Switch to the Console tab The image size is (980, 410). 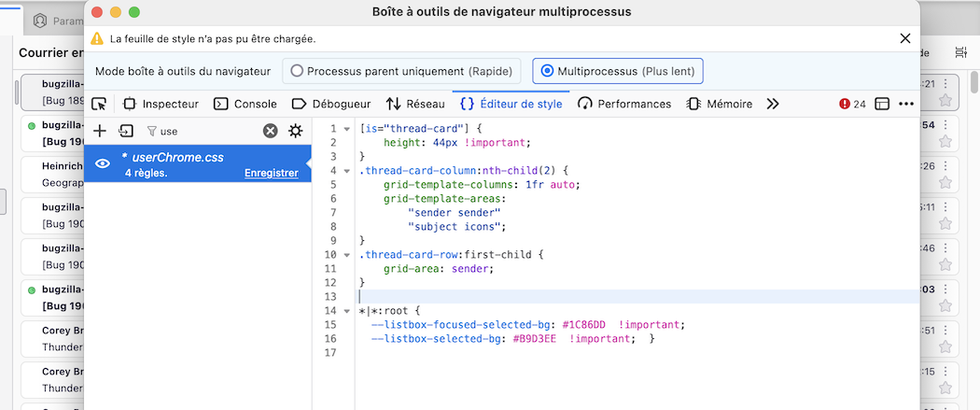click(x=245, y=104)
